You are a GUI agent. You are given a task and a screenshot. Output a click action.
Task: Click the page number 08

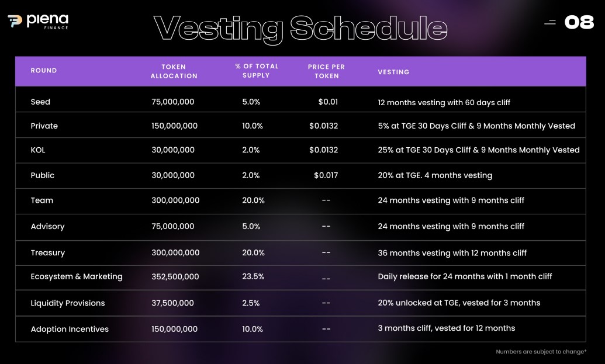[579, 22]
